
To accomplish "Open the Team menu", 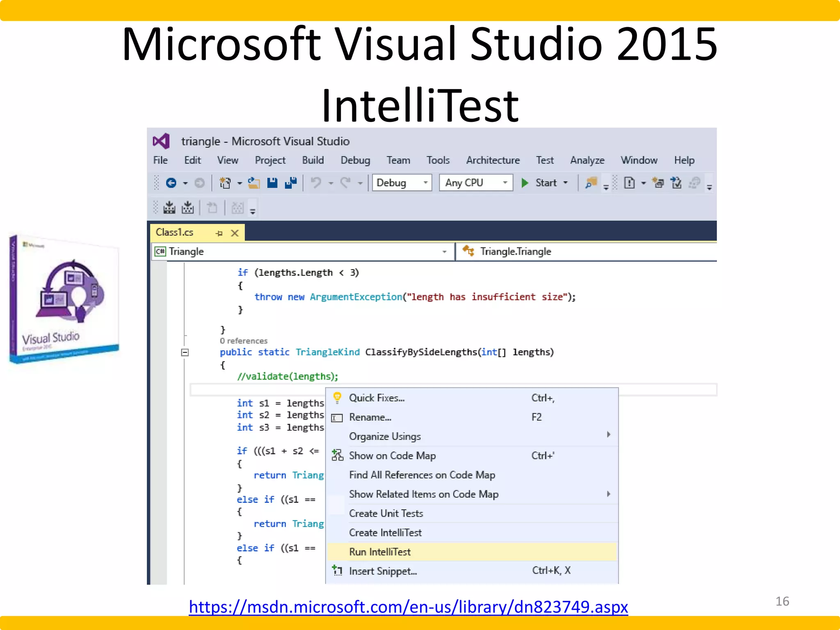I will (398, 160).
